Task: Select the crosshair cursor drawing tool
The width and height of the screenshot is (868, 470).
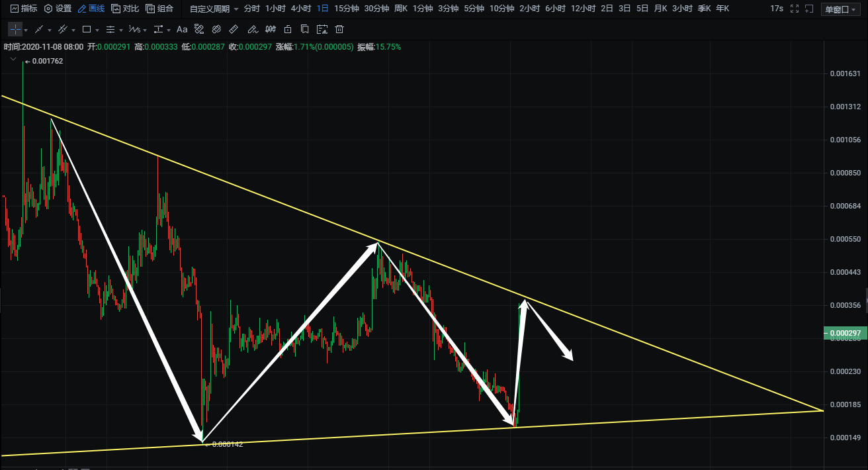Action: pos(15,29)
